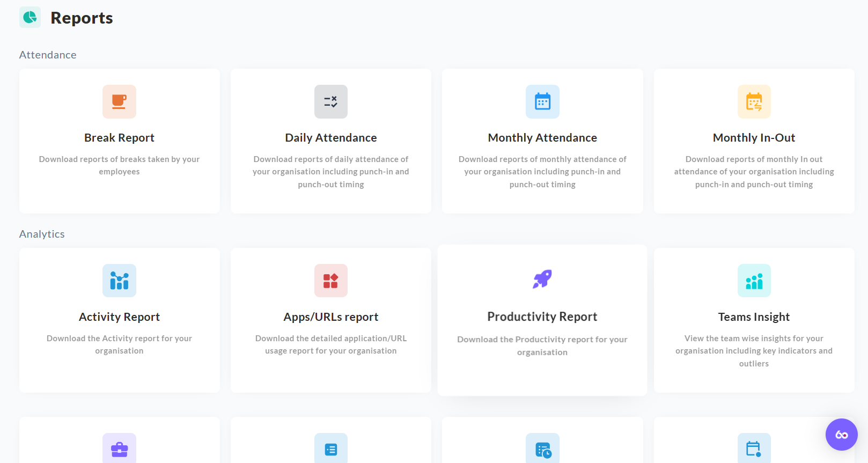The image size is (868, 463).
Task: Open the Daily Attendance report title
Action: coord(331,138)
